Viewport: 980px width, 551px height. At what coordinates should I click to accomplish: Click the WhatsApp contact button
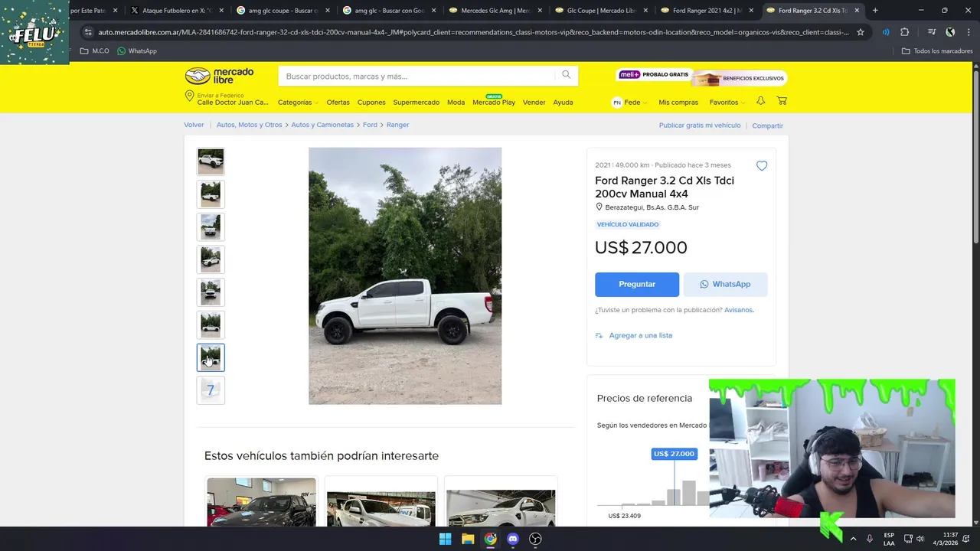[725, 284]
